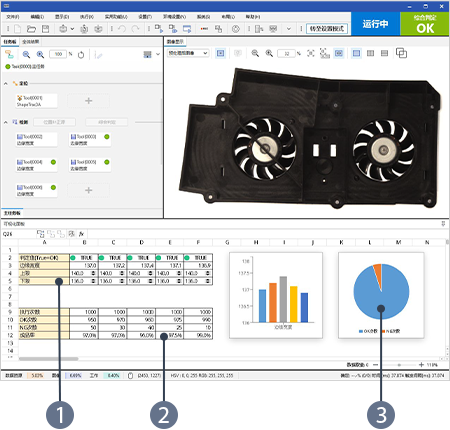The width and height of the screenshot is (450, 430).
Task: Zoom out in the image display toolbar
Action: [x=255, y=53]
